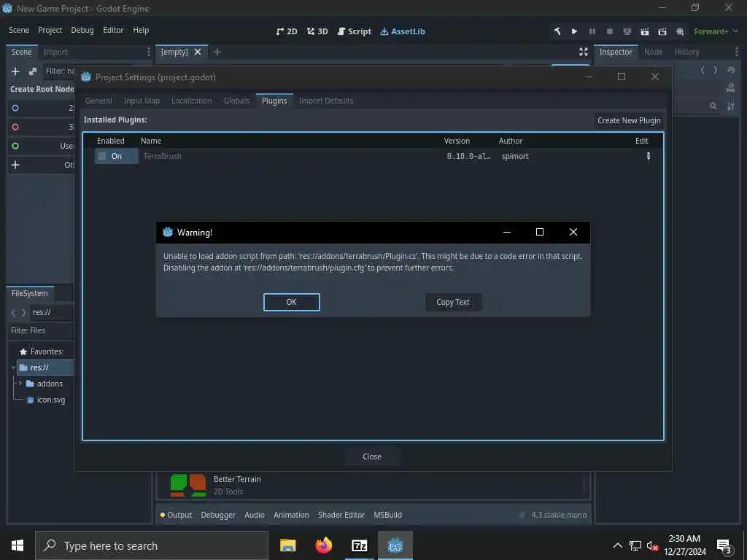This screenshot has width=747, height=560.
Task: Switch to the History dock tab
Action: click(686, 52)
